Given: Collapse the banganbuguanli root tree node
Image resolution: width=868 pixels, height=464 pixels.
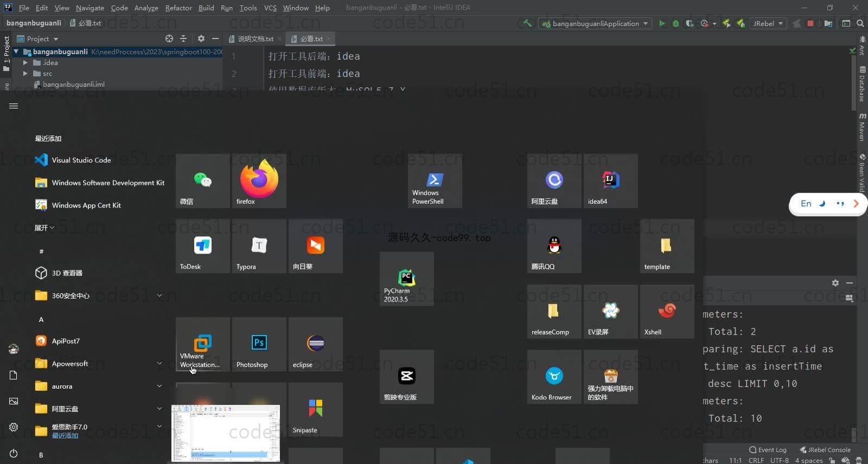Looking at the screenshot, I should point(16,51).
